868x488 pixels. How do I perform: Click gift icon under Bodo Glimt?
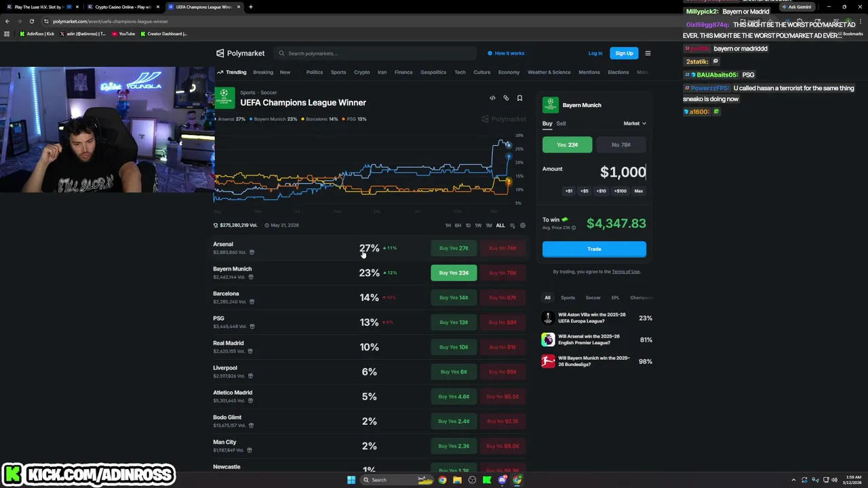(251, 426)
